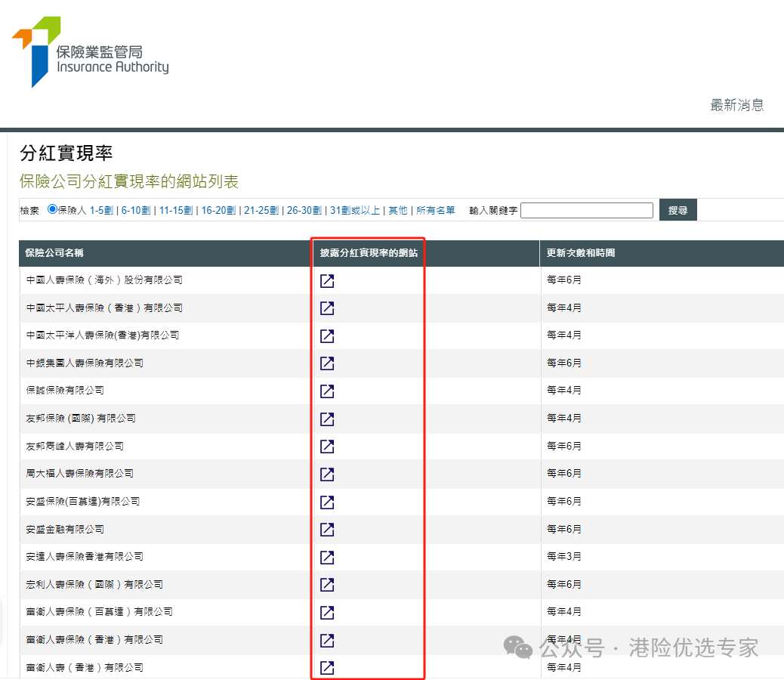The image size is (784, 680).
Task: Click the 搜尋 search button
Action: click(678, 210)
